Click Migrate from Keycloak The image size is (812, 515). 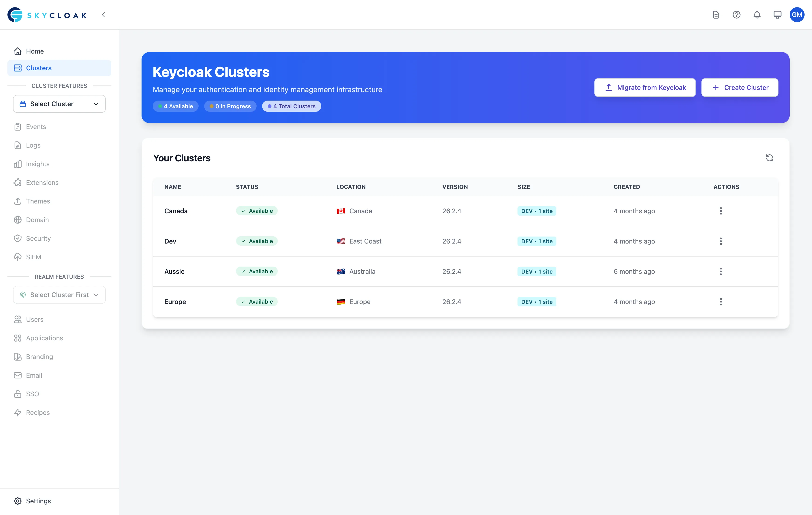tap(644, 87)
